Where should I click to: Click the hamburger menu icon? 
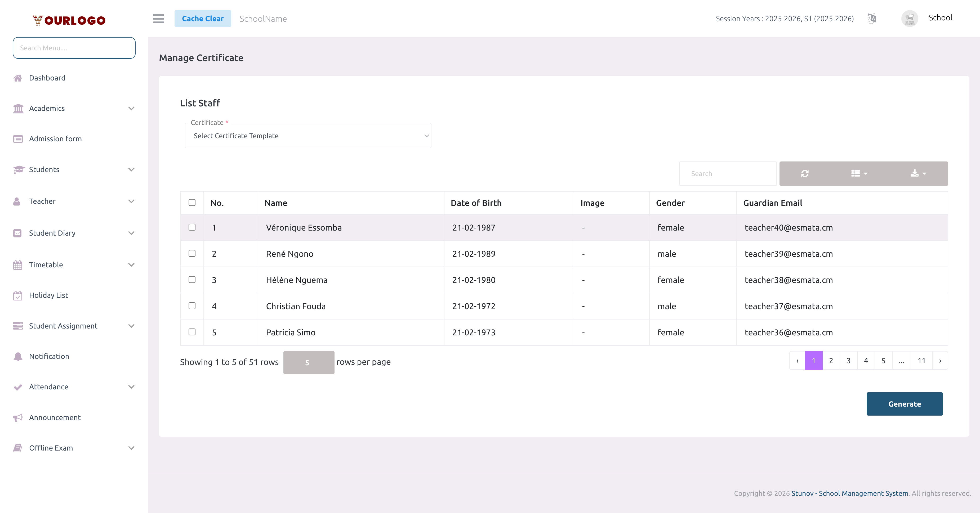(159, 19)
